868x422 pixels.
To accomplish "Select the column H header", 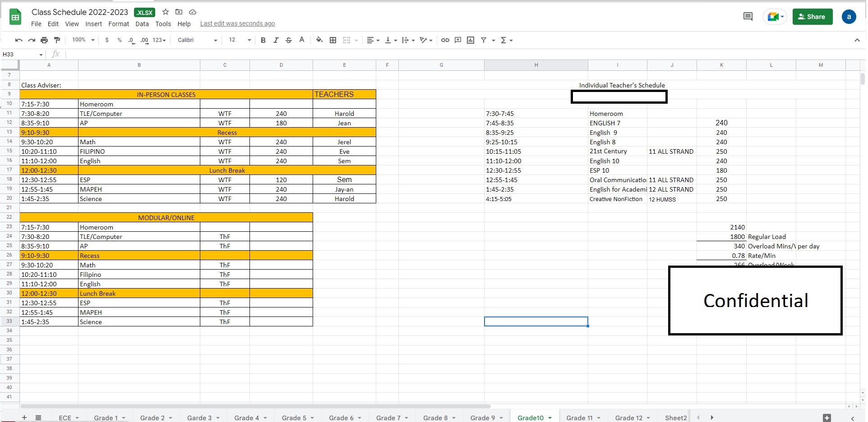I will (536, 65).
